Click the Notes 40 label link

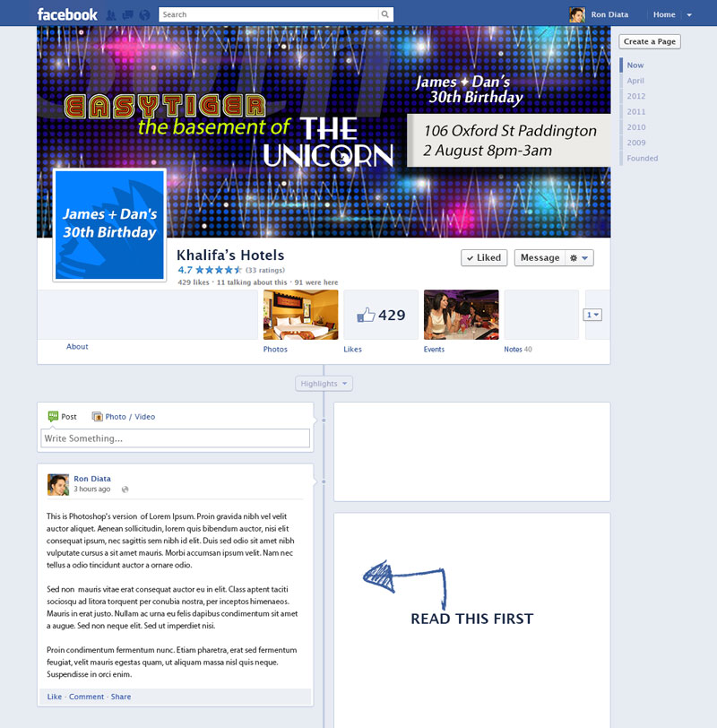518,349
